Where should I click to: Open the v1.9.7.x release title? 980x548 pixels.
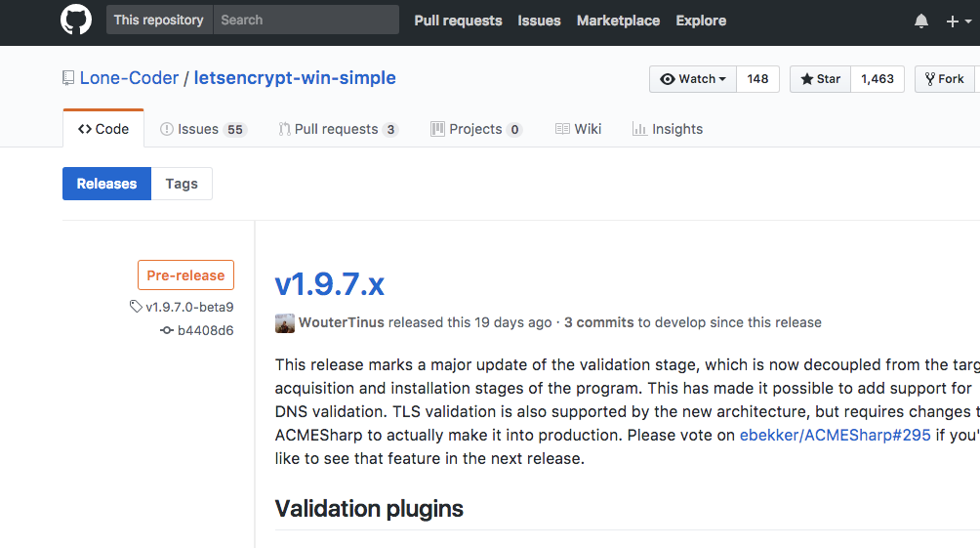(x=329, y=284)
